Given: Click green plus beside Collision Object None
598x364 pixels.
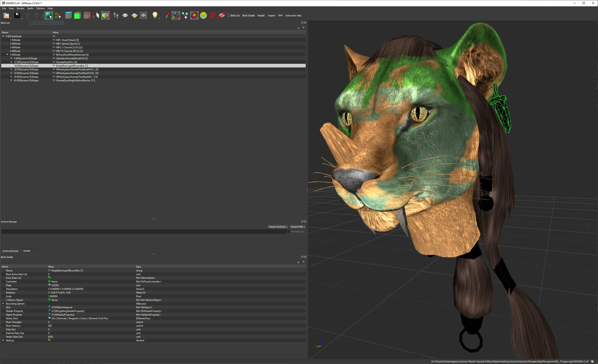Looking at the screenshot, I should [49, 300].
